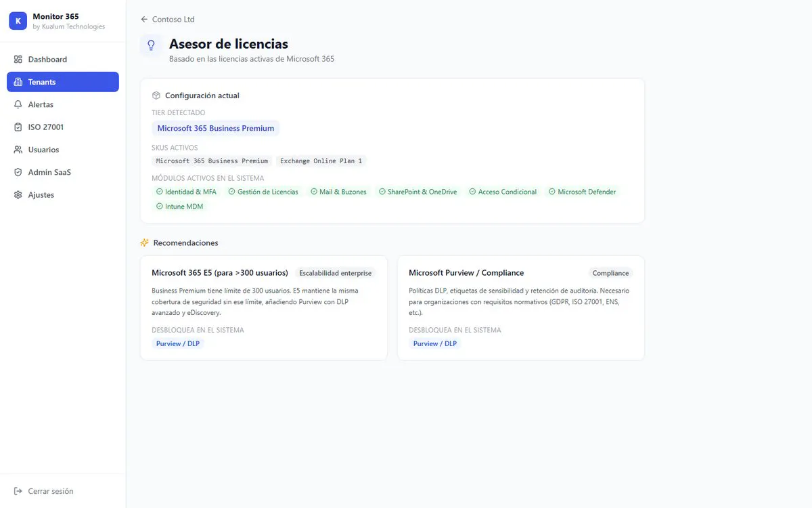Image resolution: width=812 pixels, height=508 pixels.
Task: Click Purview / DLP in the E5 card
Action: click(178, 343)
